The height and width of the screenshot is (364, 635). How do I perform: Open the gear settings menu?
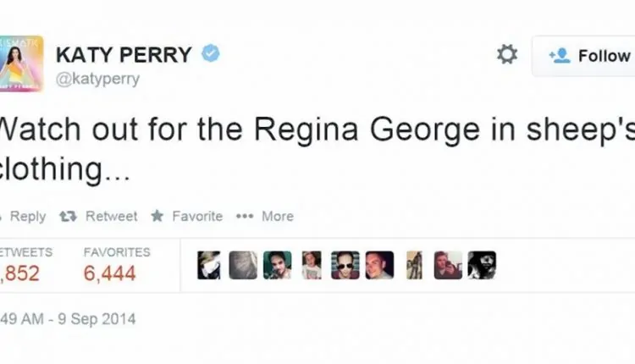tap(507, 54)
